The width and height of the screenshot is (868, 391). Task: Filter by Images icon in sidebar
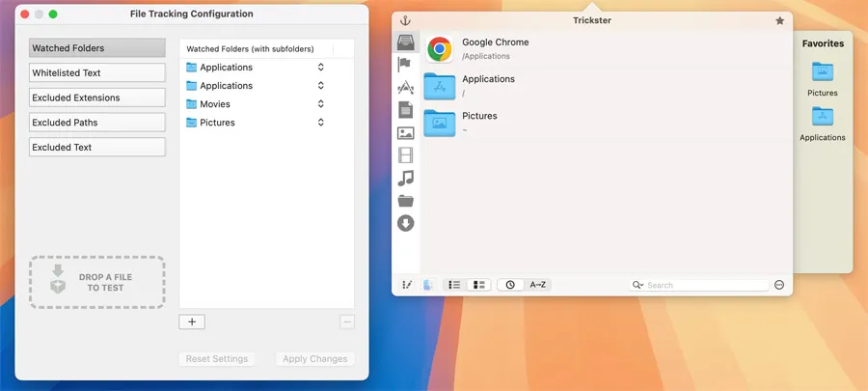(406, 133)
